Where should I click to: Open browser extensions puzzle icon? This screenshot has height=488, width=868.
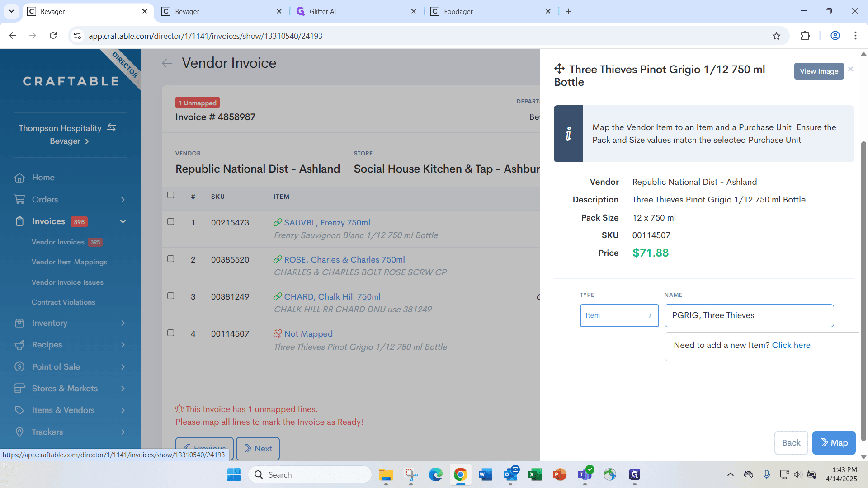coord(805,36)
